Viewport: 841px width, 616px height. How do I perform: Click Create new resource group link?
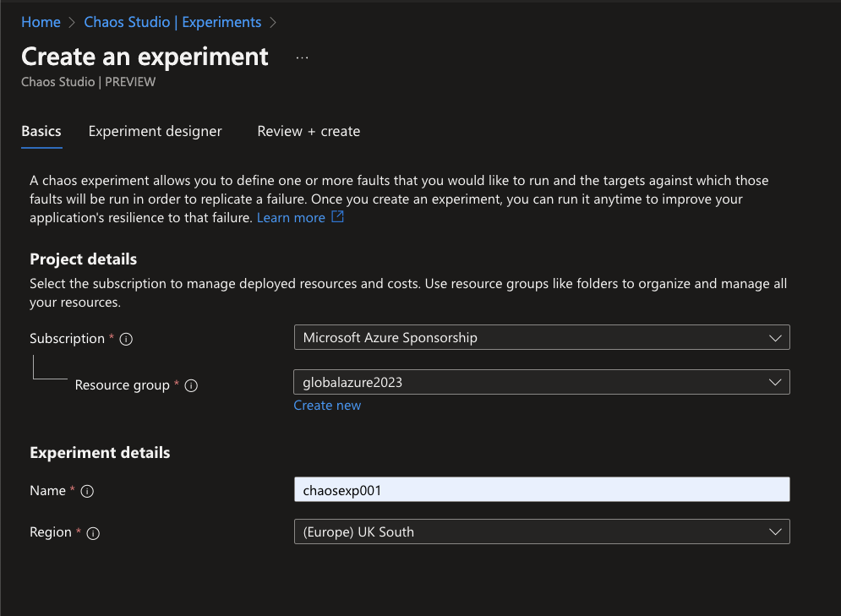point(327,406)
